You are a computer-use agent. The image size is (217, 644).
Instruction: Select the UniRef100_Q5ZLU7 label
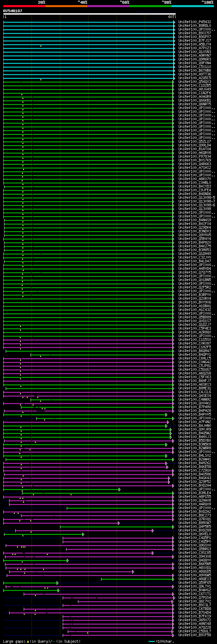pyautogui.click(x=195, y=141)
